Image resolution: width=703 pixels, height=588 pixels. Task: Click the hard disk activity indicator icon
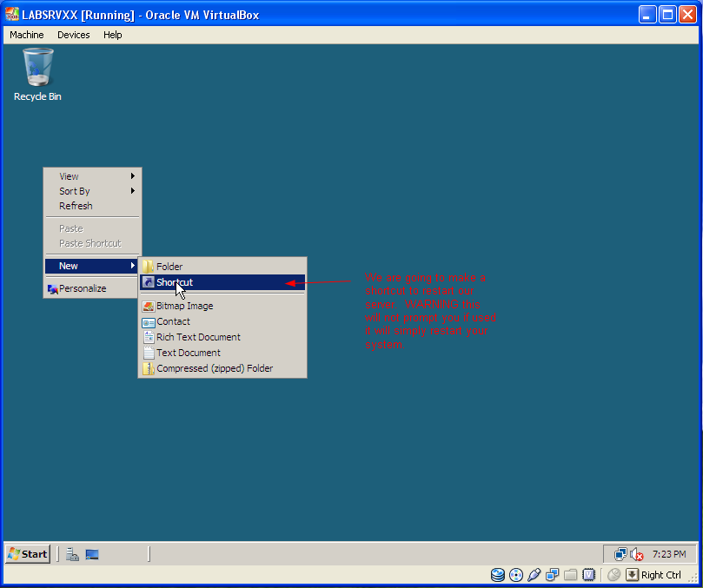tap(498, 575)
